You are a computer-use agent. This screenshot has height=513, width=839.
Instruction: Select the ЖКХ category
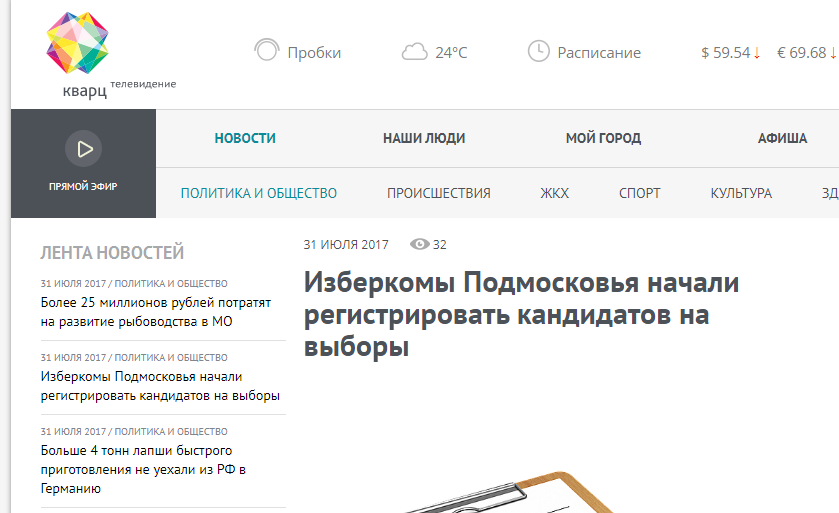[554, 193]
